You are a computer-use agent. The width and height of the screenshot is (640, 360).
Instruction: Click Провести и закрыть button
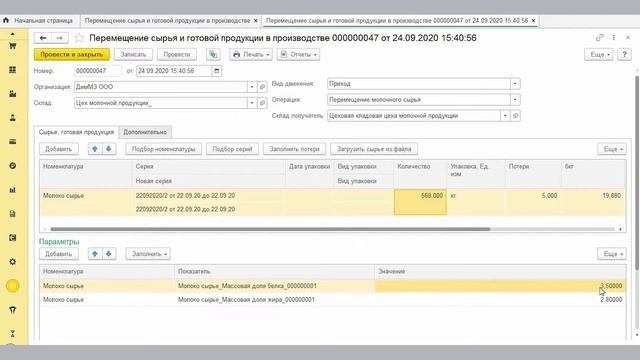[72, 54]
